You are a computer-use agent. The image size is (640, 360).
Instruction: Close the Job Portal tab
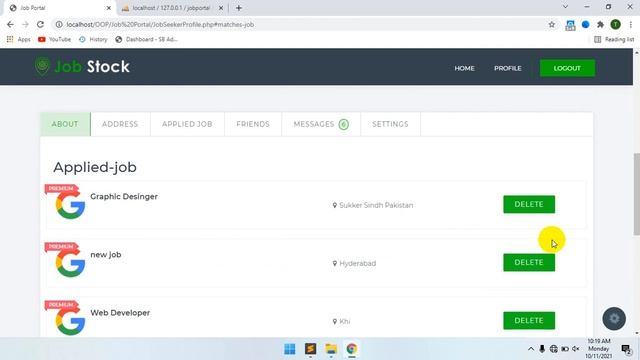109,8
